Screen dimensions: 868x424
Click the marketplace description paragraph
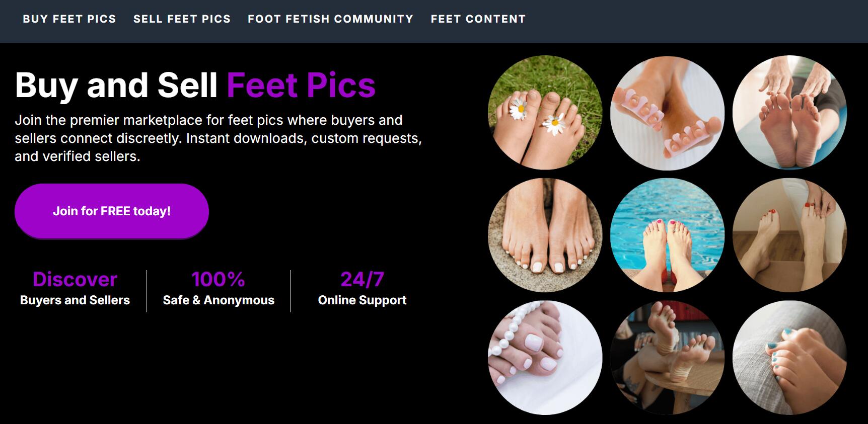[x=219, y=138]
